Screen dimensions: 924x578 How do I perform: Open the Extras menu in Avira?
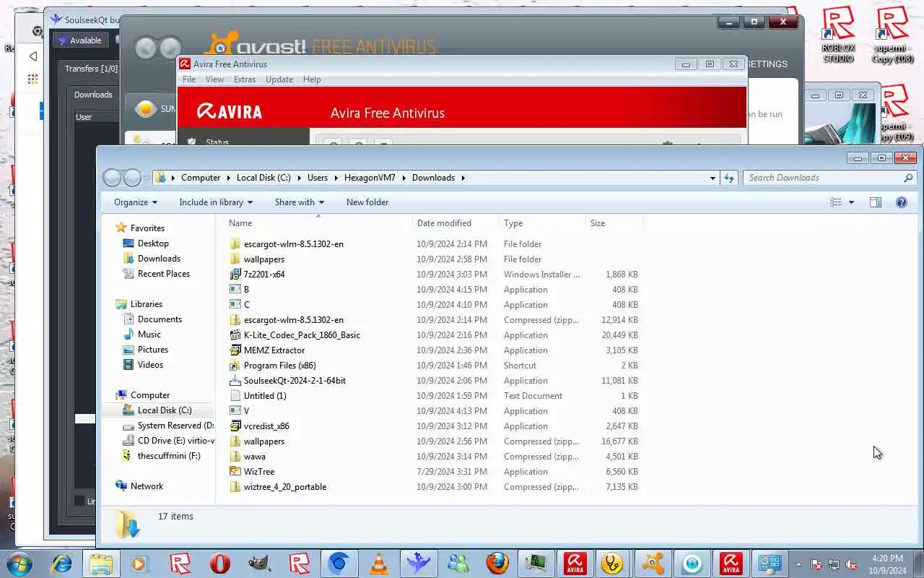coord(245,79)
